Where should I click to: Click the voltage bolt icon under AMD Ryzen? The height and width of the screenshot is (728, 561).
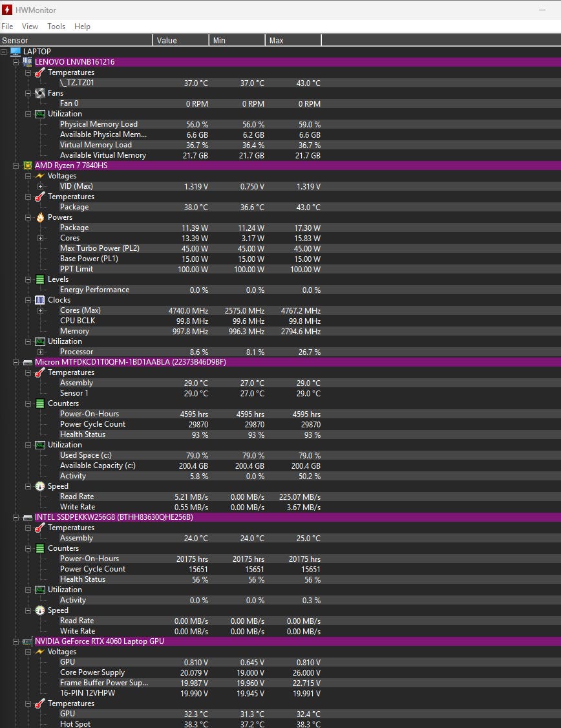coord(40,176)
